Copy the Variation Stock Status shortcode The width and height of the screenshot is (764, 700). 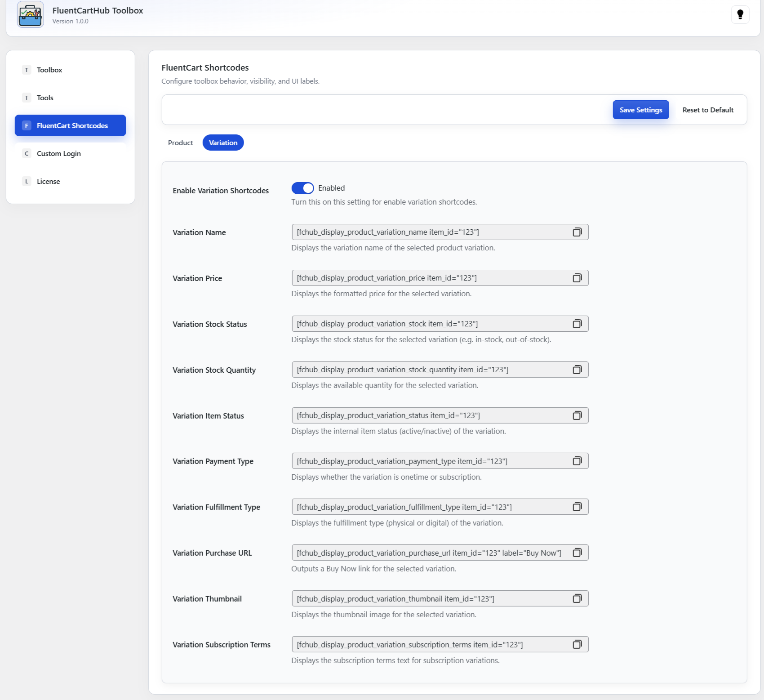(577, 324)
